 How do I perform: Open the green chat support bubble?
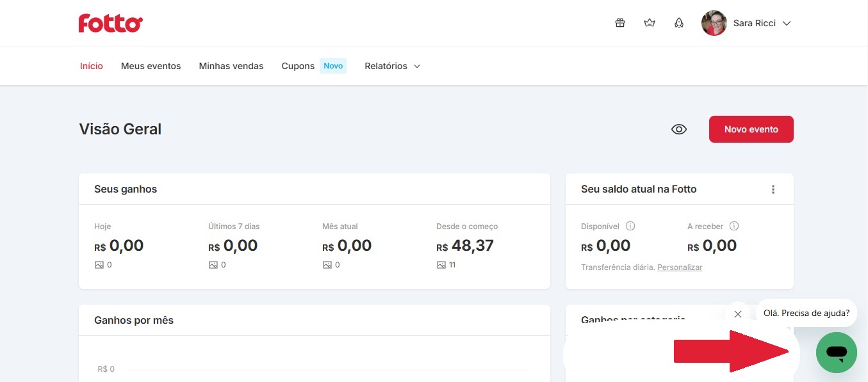836,352
